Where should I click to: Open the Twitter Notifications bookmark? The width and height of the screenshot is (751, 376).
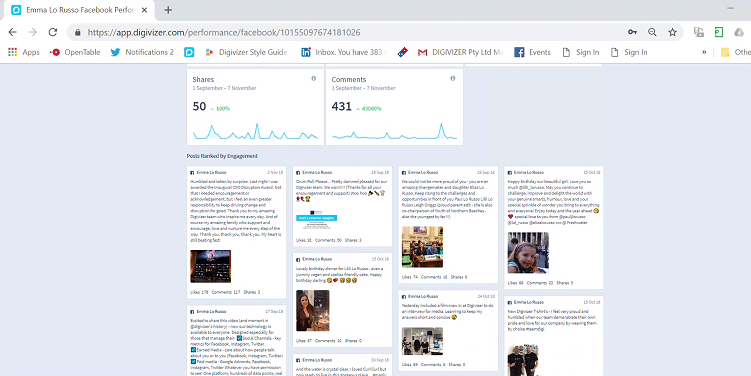coord(142,52)
